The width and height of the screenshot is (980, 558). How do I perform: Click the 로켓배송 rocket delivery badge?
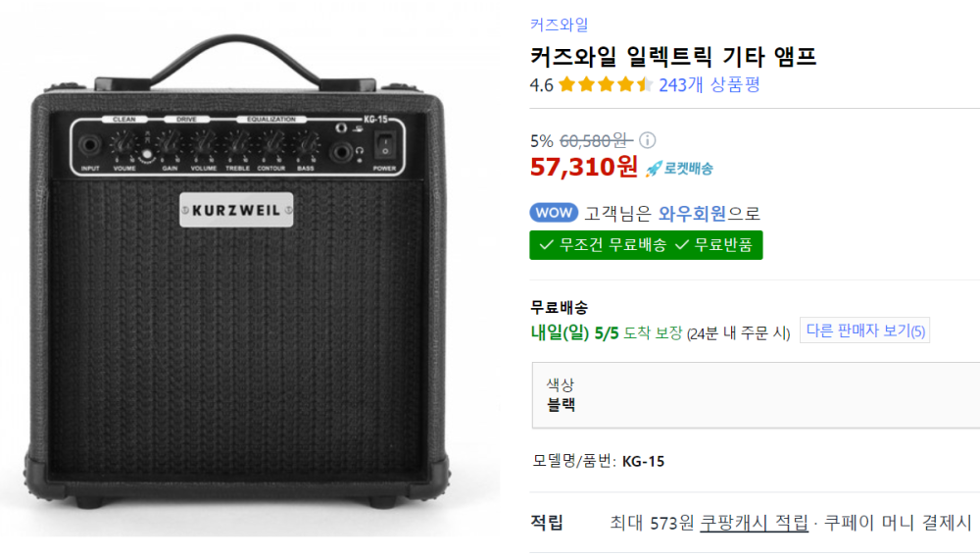[x=679, y=169]
